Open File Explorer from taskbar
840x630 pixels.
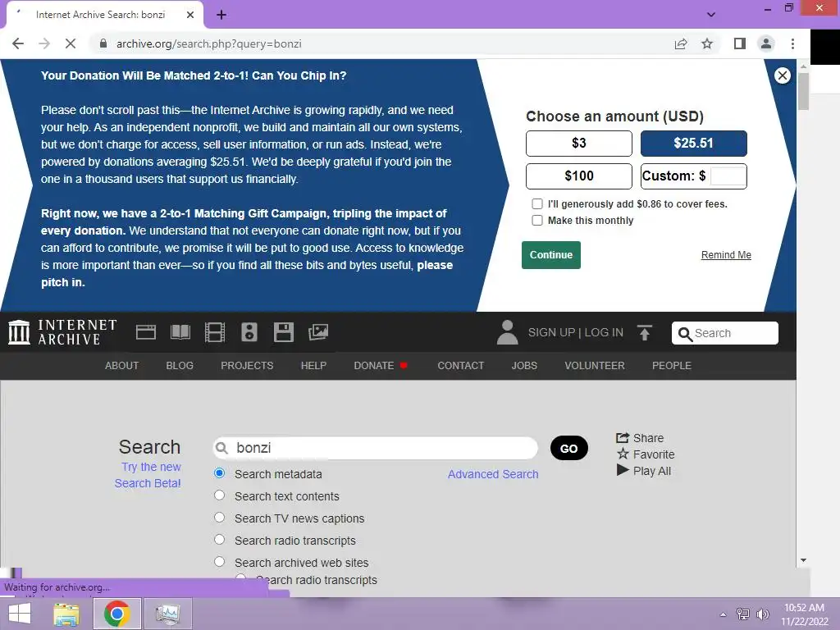point(66,614)
